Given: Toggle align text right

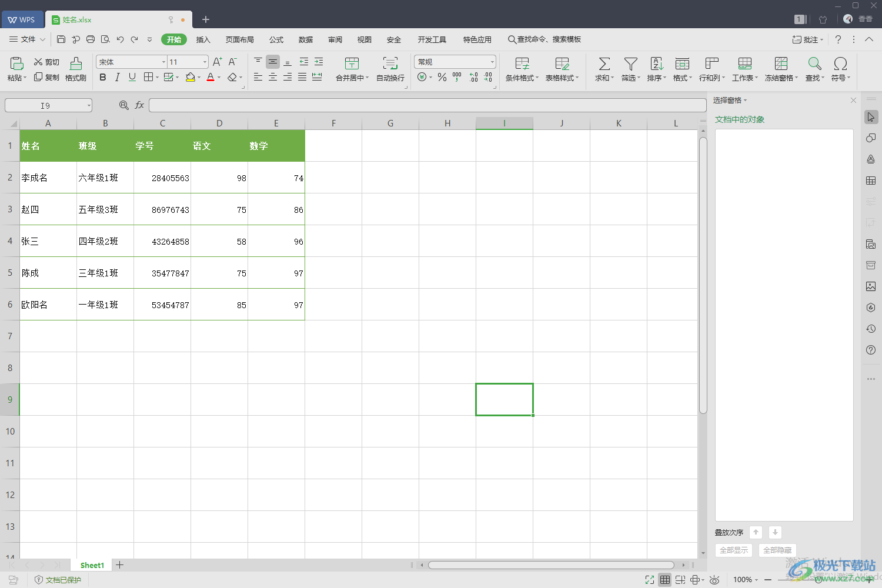Looking at the screenshot, I should (x=288, y=77).
